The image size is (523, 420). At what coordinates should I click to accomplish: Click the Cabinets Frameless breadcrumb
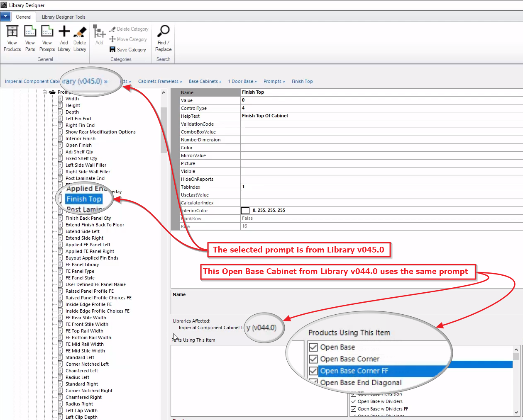pyautogui.click(x=160, y=81)
